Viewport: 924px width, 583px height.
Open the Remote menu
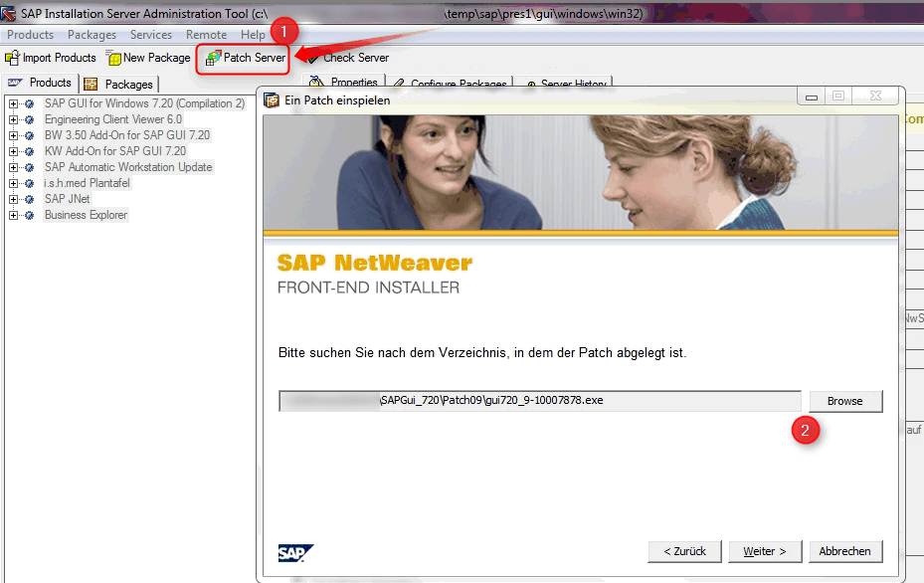pos(206,35)
